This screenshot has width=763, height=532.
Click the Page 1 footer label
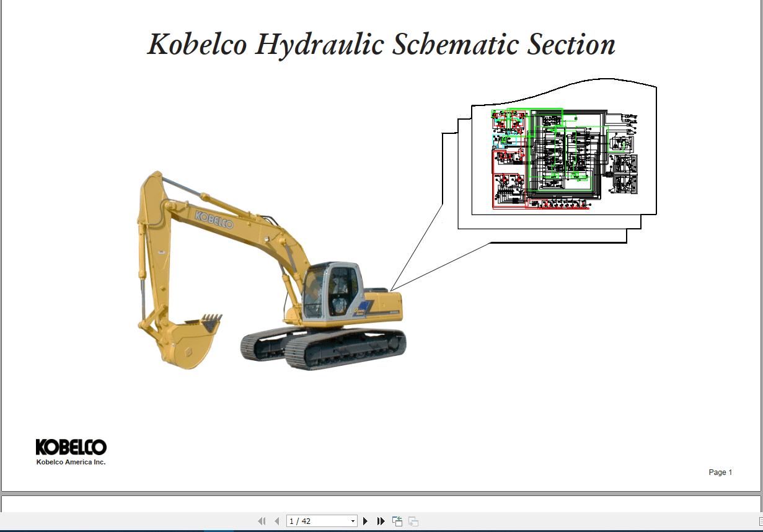click(720, 472)
